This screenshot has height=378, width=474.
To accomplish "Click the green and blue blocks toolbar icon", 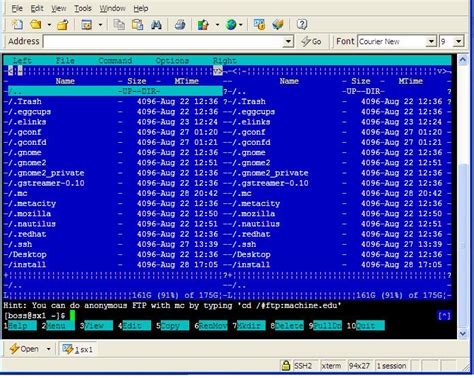I will pos(203,25).
